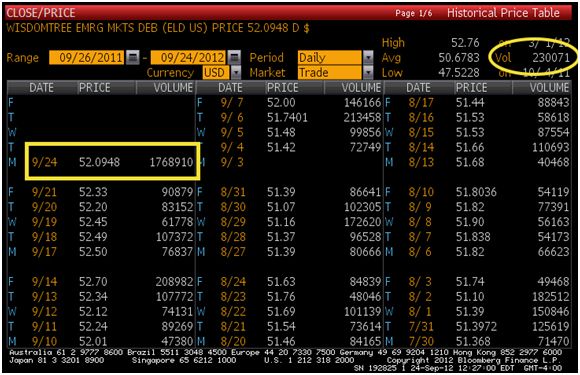This screenshot has height=375, width=580.
Task: Click the first column VOLUME header
Action: (x=173, y=88)
